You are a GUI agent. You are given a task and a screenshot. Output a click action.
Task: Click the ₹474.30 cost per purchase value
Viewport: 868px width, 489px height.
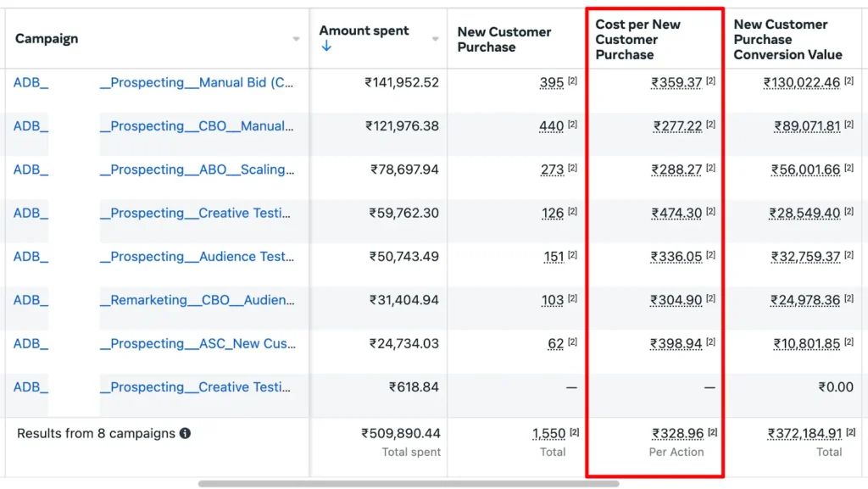pyautogui.click(x=676, y=214)
